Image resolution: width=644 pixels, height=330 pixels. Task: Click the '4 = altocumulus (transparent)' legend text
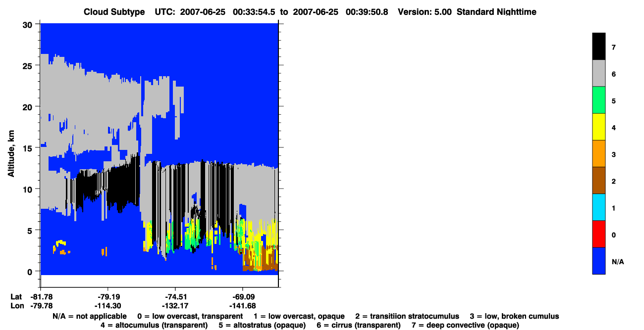click(x=154, y=325)
